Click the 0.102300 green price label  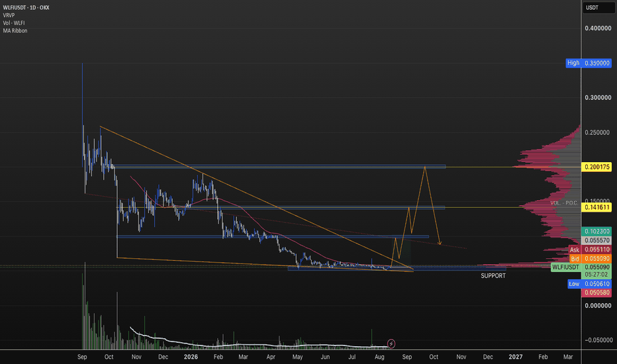(596, 232)
